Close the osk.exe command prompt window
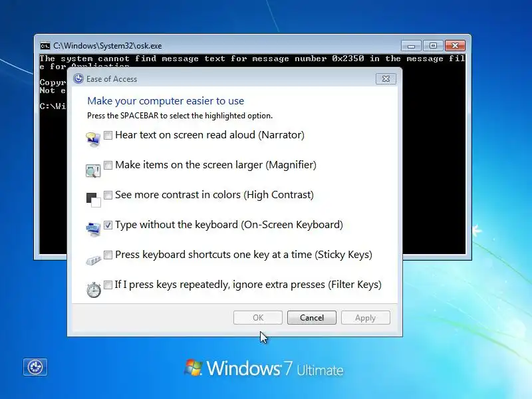This screenshot has width=532, height=399. point(455,45)
